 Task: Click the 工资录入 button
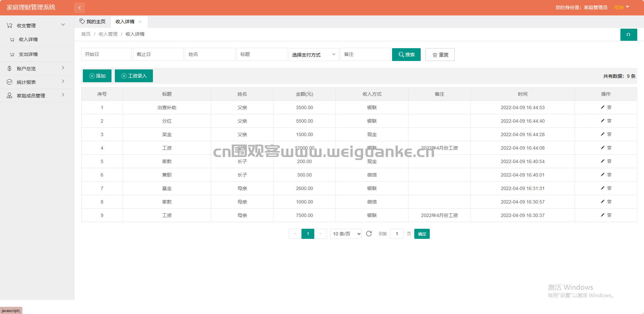click(x=134, y=76)
